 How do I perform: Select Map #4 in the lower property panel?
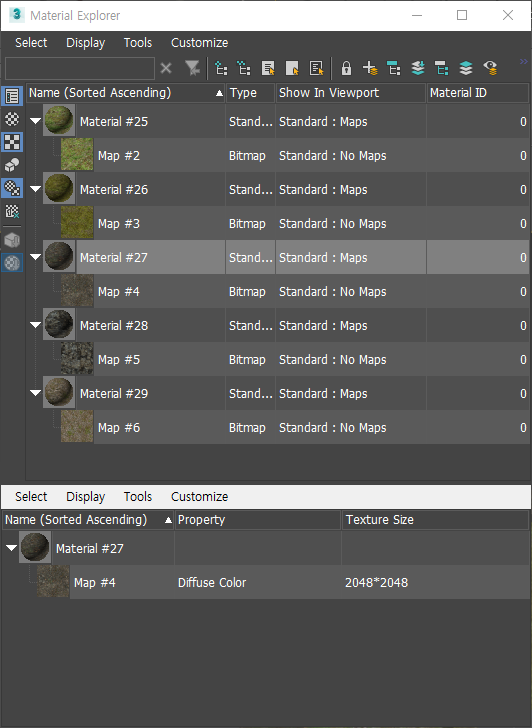click(95, 583)
